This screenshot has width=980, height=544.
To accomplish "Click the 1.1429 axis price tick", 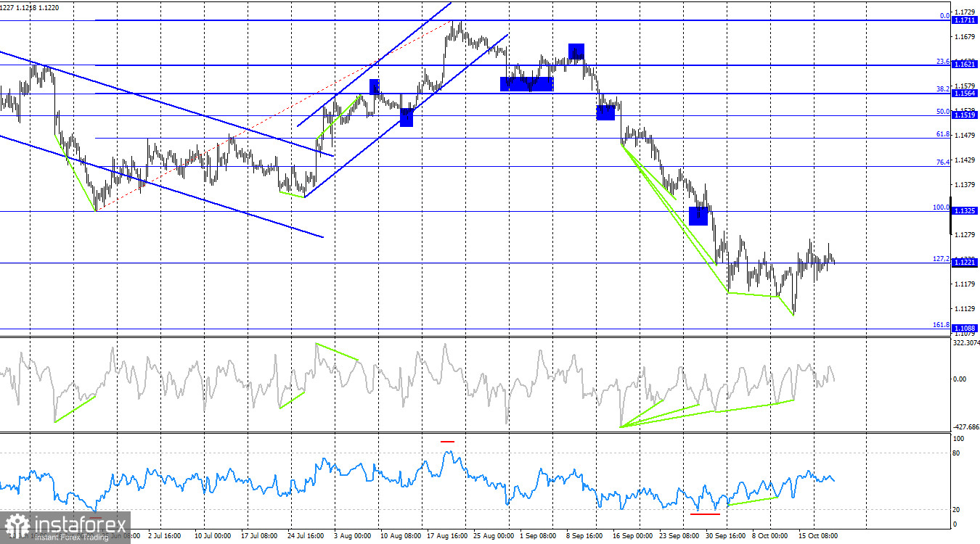I will (x=965, y=160).
